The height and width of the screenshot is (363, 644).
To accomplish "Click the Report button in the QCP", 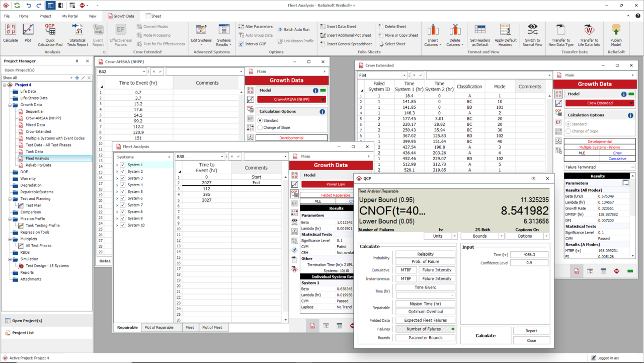I will (x=531, y=330).
